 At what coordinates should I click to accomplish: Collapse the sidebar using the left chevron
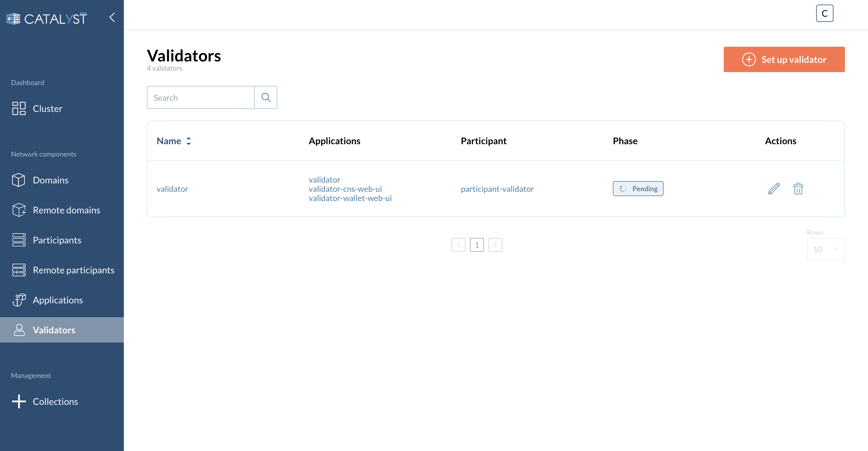pyautogui.click(x=112, y=18)
